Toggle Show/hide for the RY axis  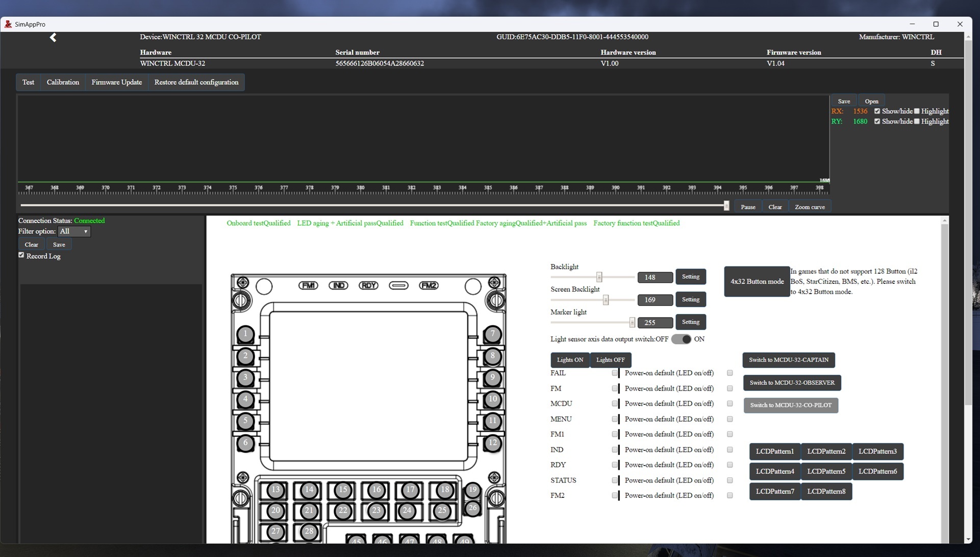coord(877,122)
